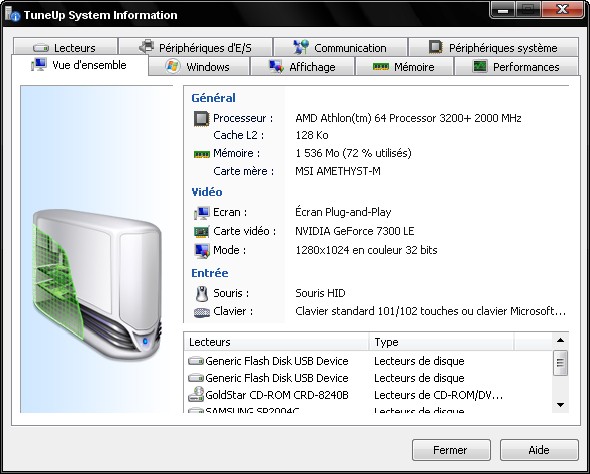
Task: Open the Affichage tab
Action: coord(303,67)
